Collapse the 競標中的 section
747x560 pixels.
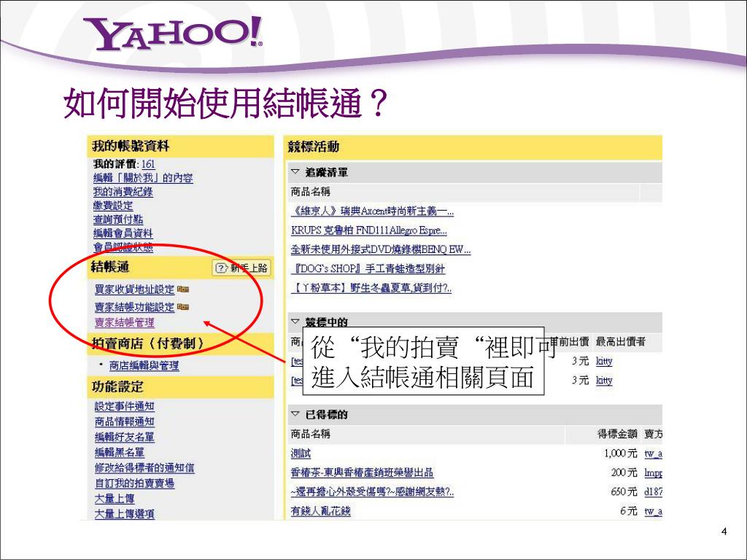pos(295,322)
